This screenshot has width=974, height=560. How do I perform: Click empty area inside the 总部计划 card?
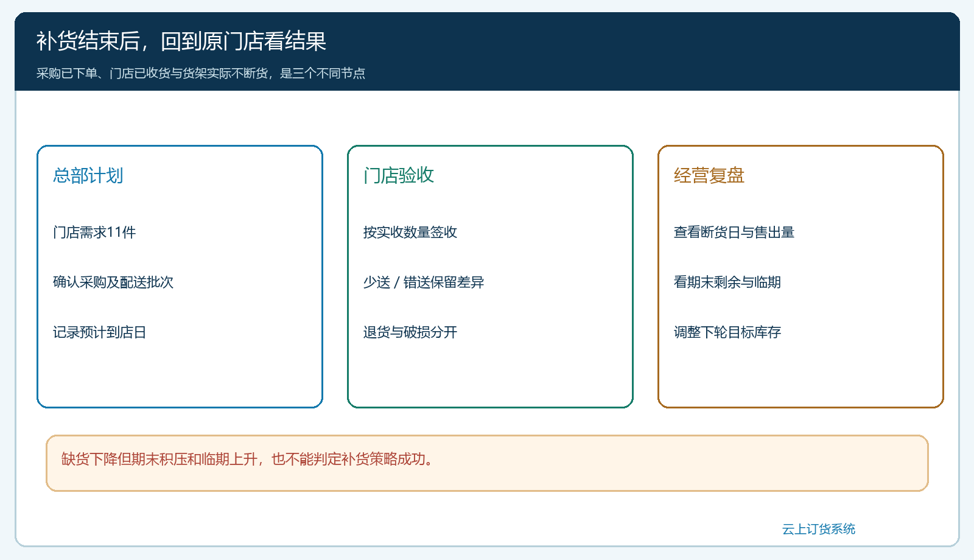[180, 374]
